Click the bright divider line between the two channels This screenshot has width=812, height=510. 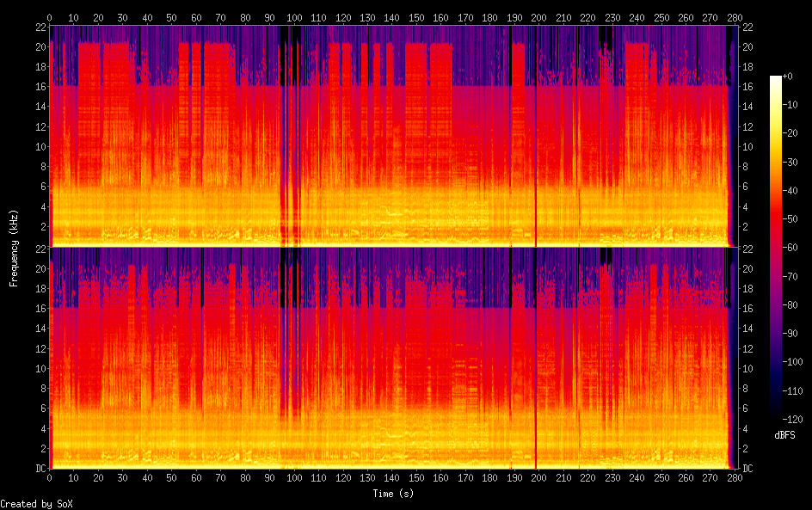click(x=391, y=248)
